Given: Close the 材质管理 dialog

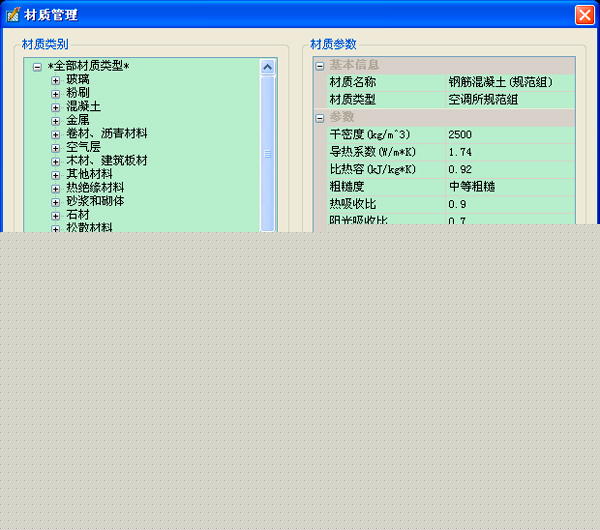Looking at the screenshot, I should click(584, 15).
